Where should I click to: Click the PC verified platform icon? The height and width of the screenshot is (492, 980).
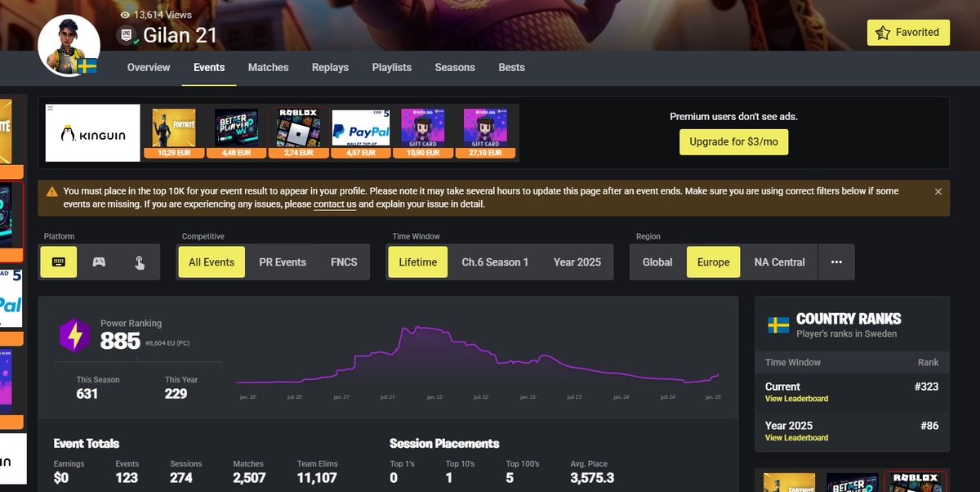(x=127, y=35)
